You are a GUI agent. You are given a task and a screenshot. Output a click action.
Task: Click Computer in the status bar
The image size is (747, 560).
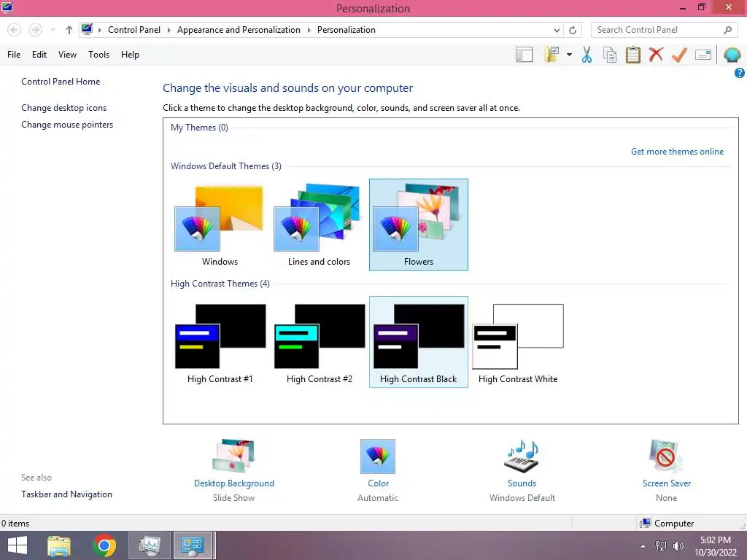click(667, 524)
